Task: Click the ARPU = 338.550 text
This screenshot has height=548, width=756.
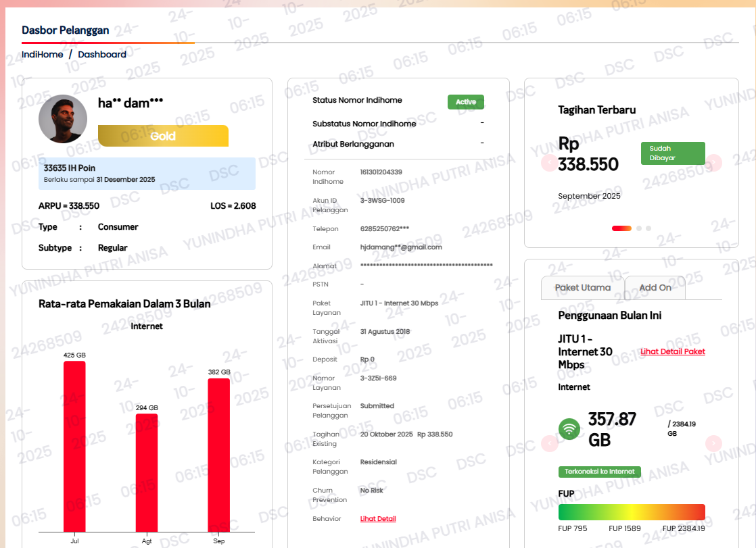Action: 69,206
